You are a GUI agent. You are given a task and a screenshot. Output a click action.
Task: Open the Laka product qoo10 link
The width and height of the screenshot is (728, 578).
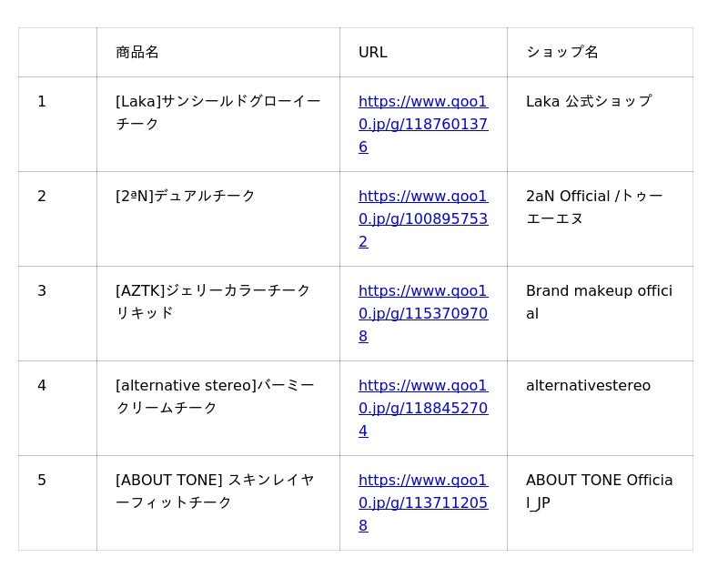[423, 124]
